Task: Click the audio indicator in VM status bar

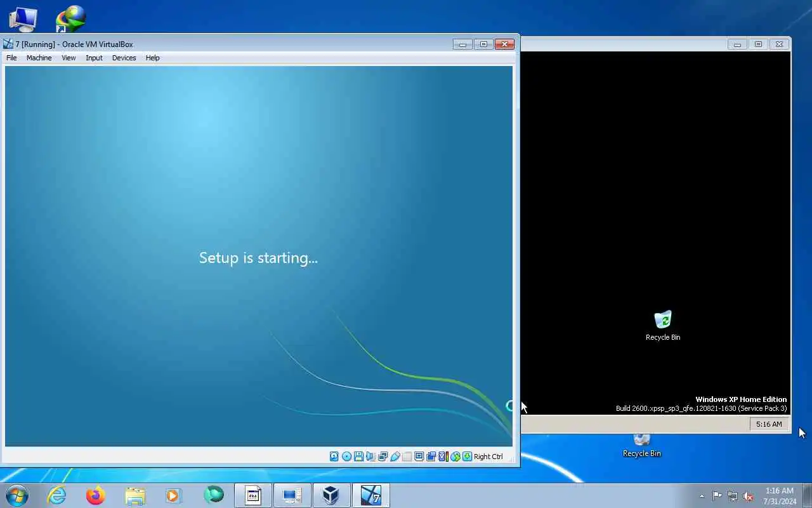Action: [x=370, y=457]
